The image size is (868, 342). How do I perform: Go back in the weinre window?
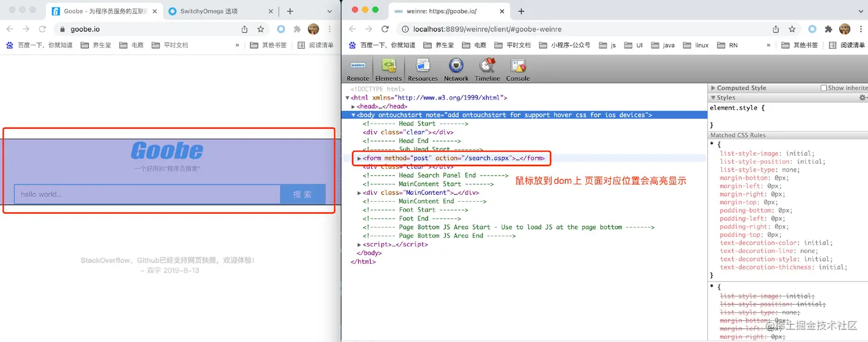click(x=352, y=29)
